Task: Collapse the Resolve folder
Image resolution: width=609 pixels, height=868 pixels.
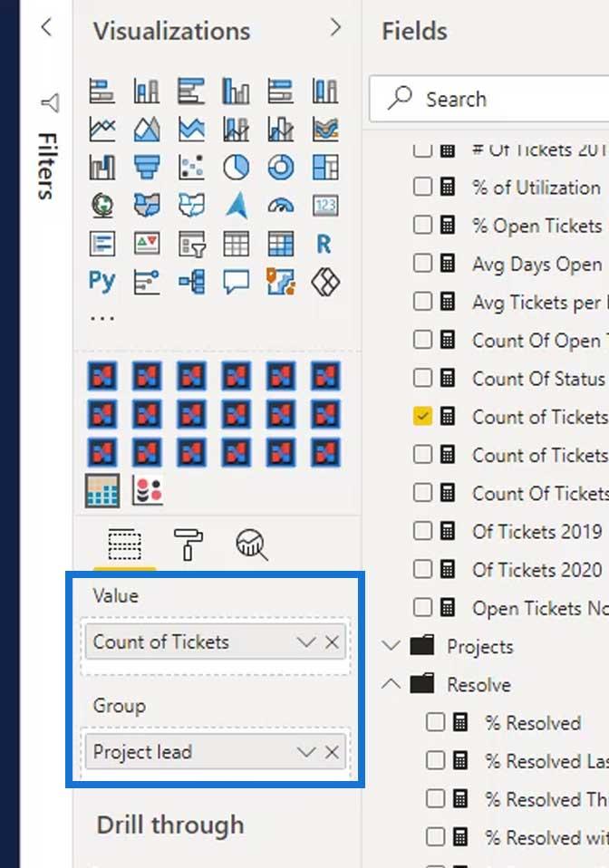Action: (x=391, y=684)
